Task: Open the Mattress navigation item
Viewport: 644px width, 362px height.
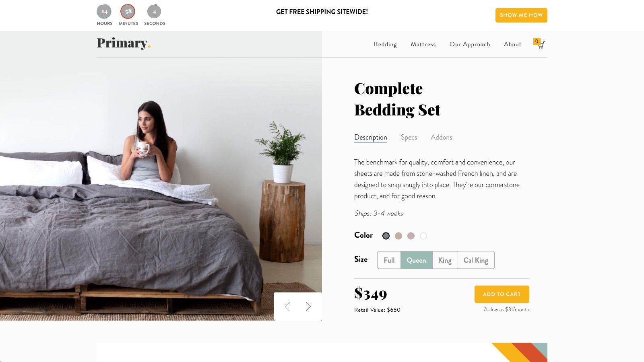Action: [423, 44]
